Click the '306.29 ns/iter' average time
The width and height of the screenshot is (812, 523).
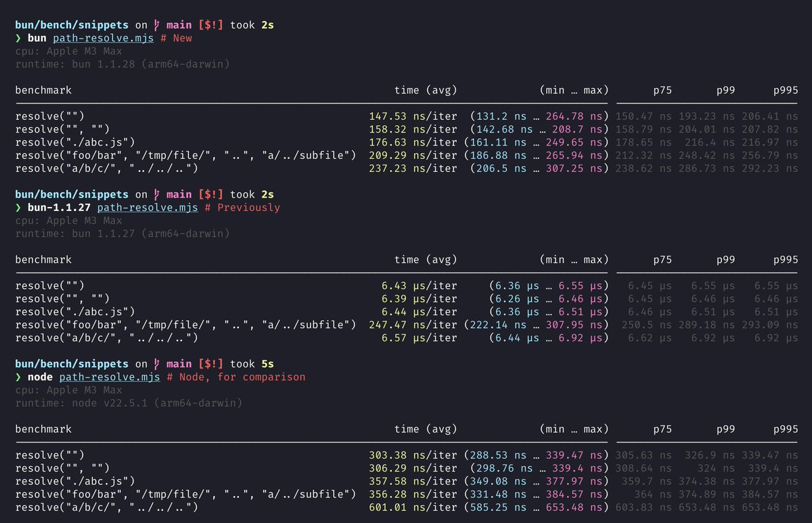click(413, 468)
